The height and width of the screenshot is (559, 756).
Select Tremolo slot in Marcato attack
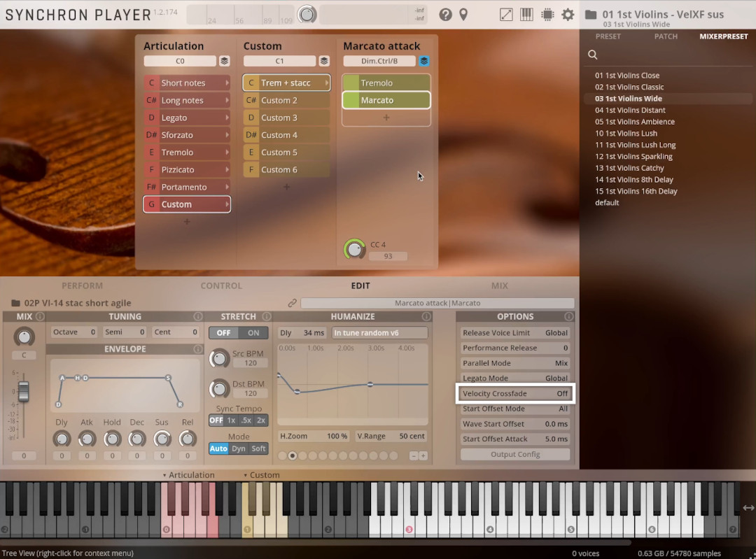pyautogui.click(x=386, y=83)
